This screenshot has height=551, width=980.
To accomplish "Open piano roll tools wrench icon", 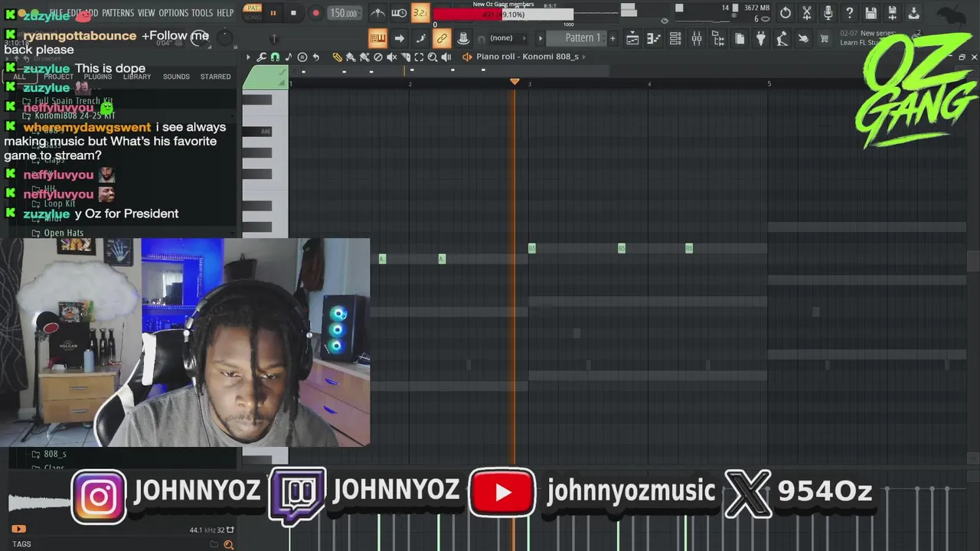I will [x=261, y=57].
